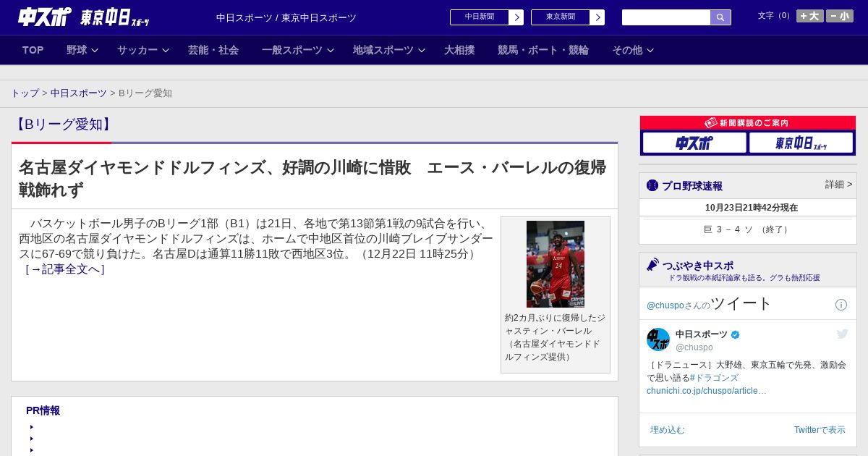The height and width of the screenshot is (456, 868).
Task: Click megaphone icon beside つぶやき中スポ
Action: (x=652, y=265)
